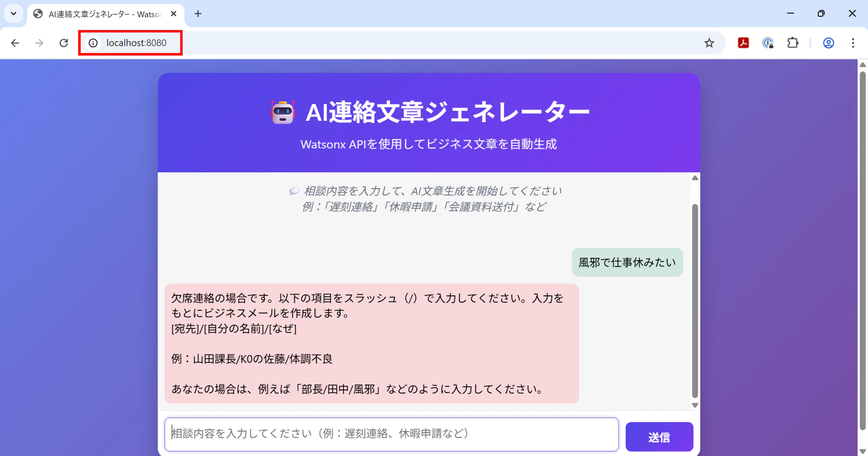Click the text [宛先]/[自分の名前]/[なぜ]
This screenshot has height=456, width=868.
click(234, 329)
